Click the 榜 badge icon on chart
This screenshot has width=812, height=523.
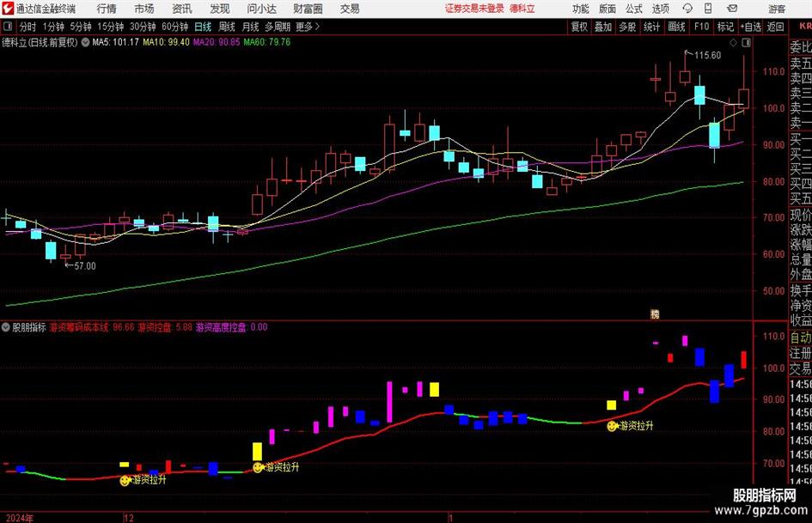(655, 313)
